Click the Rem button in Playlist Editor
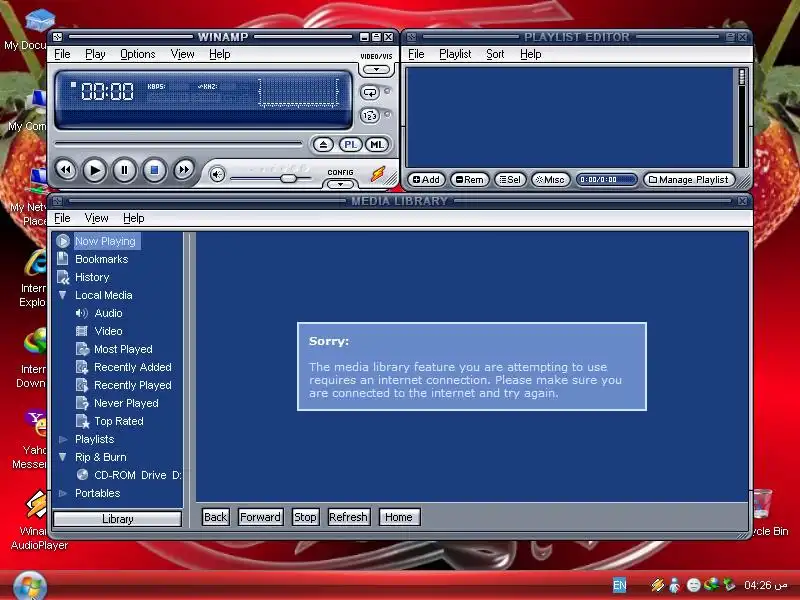800x600 pixels. pos(469,180)
